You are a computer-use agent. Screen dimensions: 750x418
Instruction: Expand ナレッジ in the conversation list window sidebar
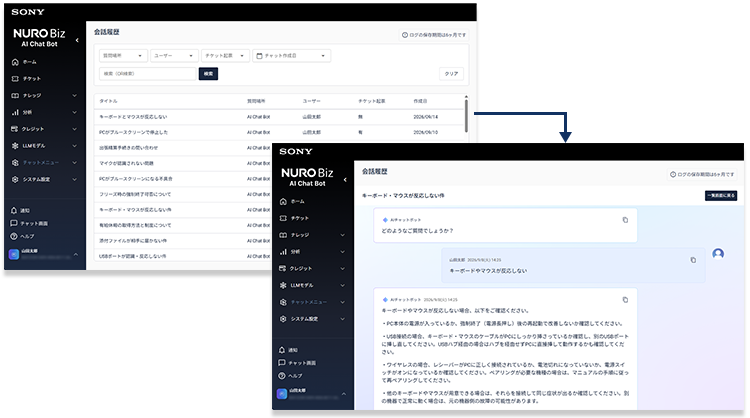(x=45, y=96)
